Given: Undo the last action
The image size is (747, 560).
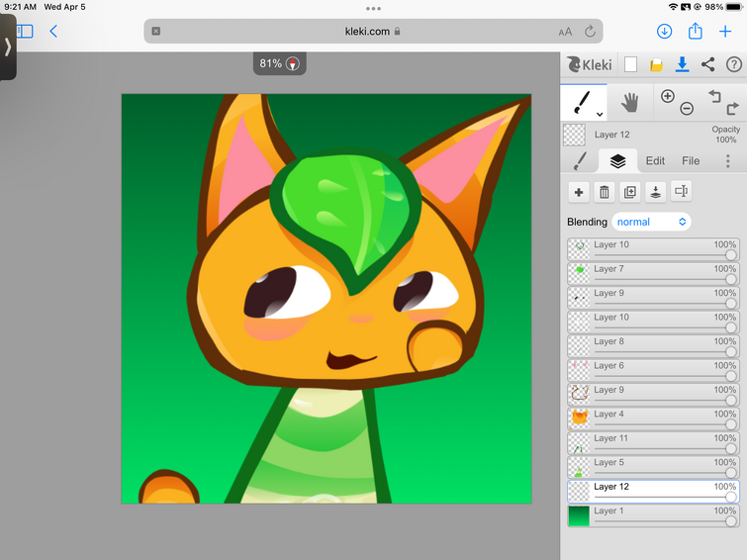Looking at the screenshot, I should [714, 96].
